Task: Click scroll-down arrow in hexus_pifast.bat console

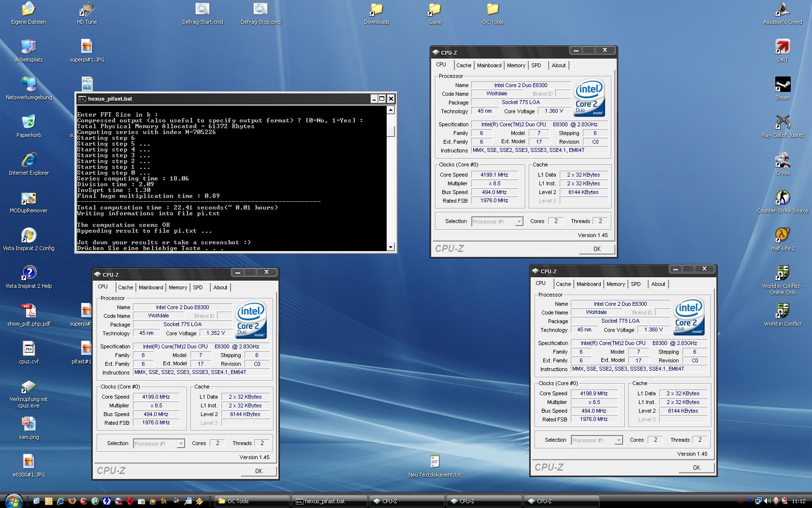Action: click(x=391, y=247)
